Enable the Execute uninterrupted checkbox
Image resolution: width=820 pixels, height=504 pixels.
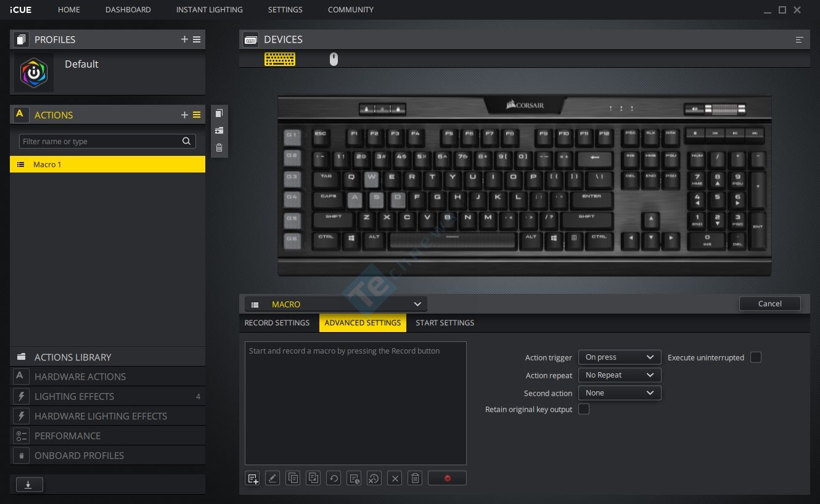[756, 357]
